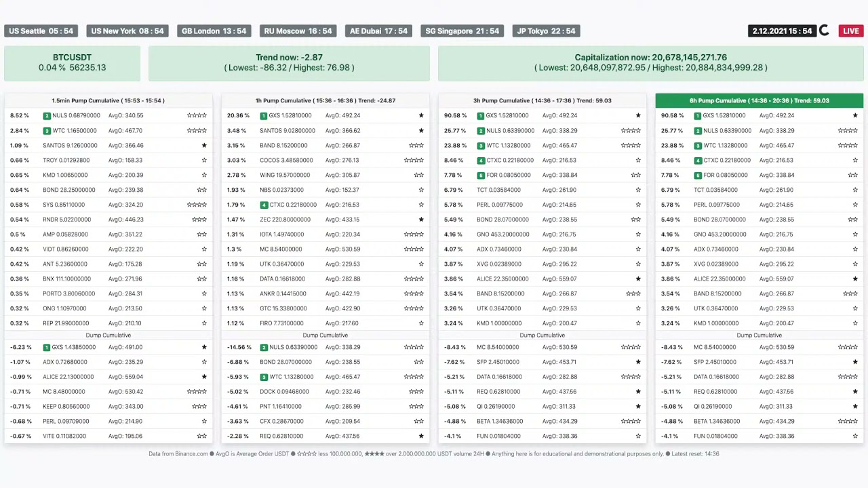Screen dimensions: 868x488
Task: Open the Capitalization now card
Action: click(650, 63)
